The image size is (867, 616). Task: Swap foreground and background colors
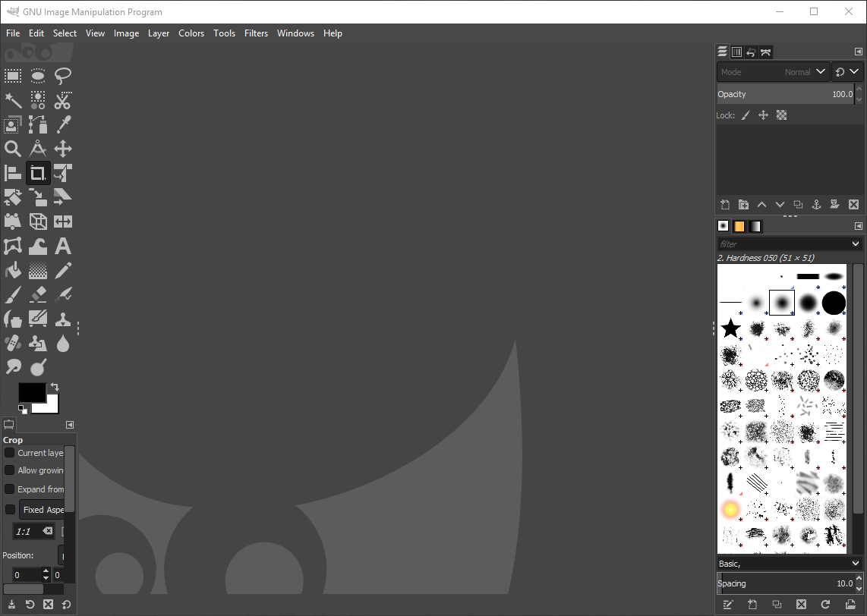click(54, 387)
